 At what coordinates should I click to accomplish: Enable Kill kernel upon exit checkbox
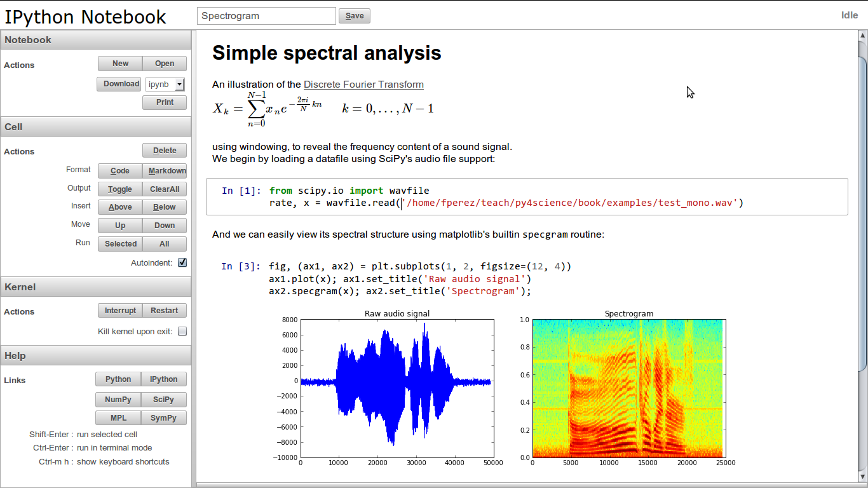[x=182, y=331]
